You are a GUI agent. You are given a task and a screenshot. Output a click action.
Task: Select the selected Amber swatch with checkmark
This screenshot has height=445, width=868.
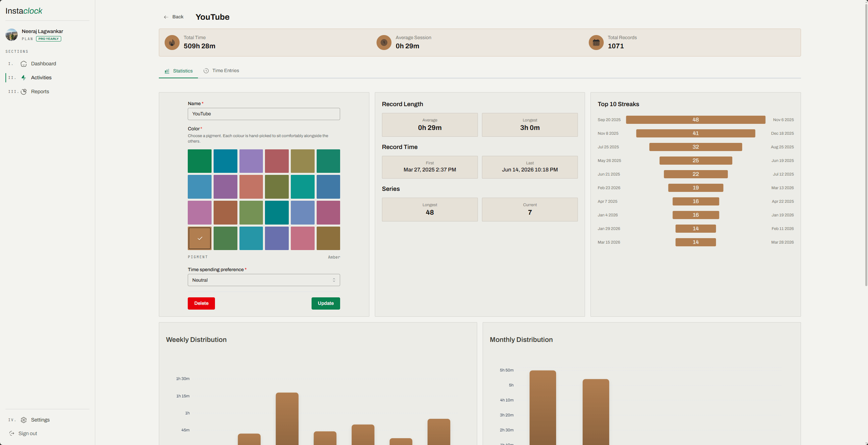200,238
